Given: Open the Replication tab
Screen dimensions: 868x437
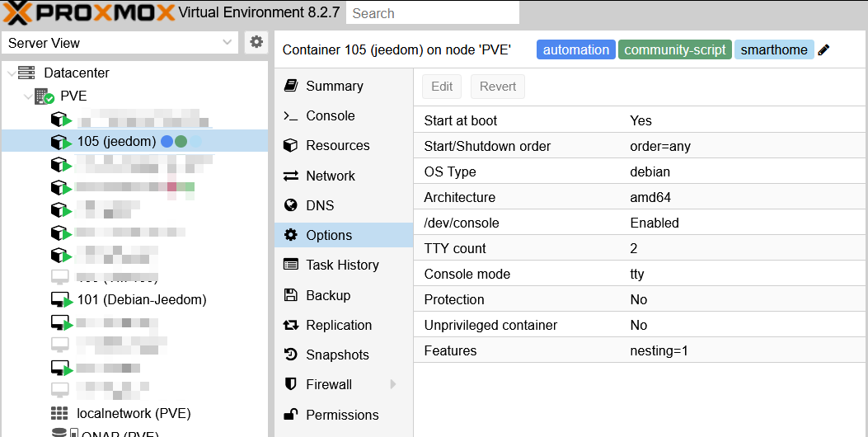Looking at the screenshot, I should point(344,325).
